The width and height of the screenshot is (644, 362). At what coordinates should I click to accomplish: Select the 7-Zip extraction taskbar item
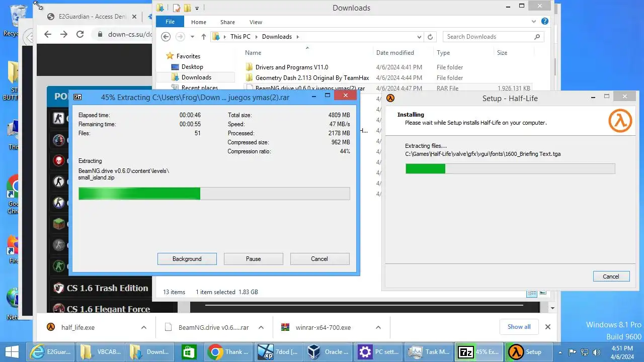pos(479,351)
